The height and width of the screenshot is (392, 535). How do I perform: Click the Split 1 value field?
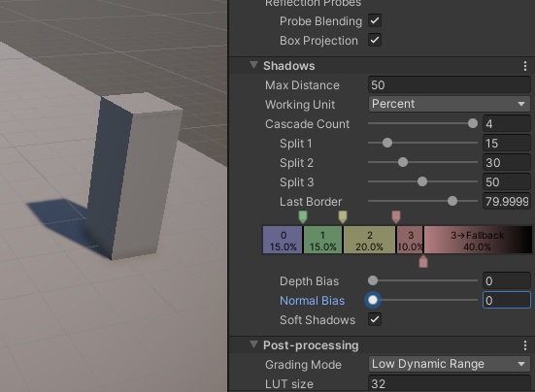507,144
